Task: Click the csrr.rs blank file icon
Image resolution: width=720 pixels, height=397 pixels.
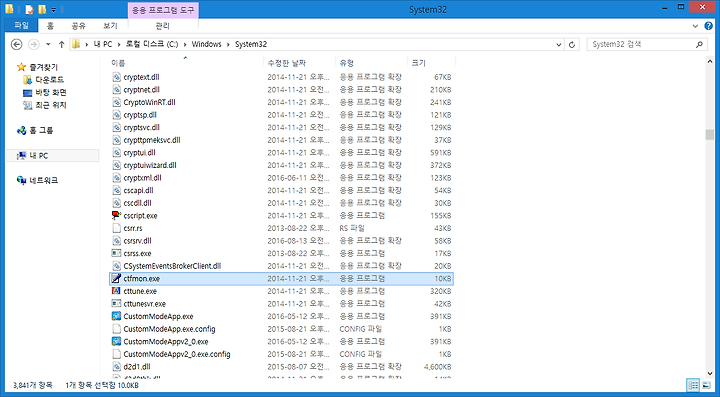Action: pos(116,228)
